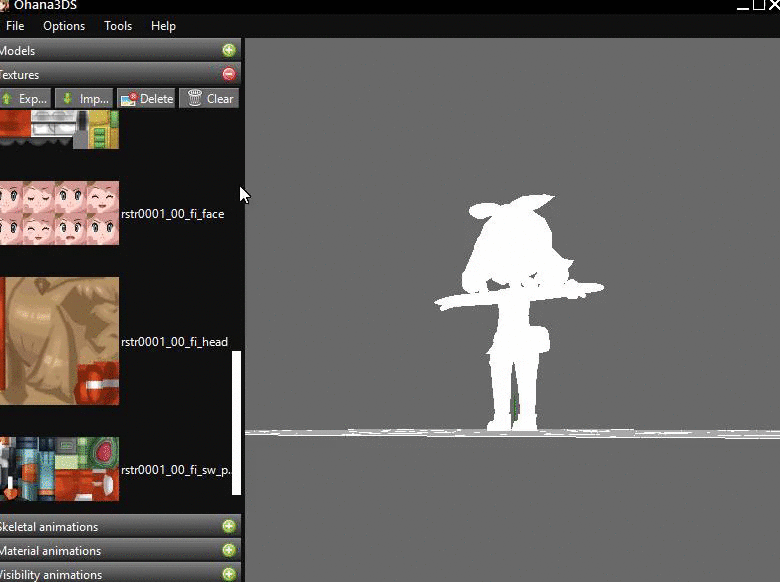Expand the Models panel with green plus

tap(229, 50)
